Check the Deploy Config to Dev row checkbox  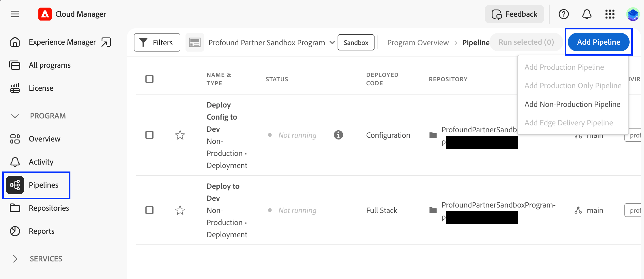(149, 135)
